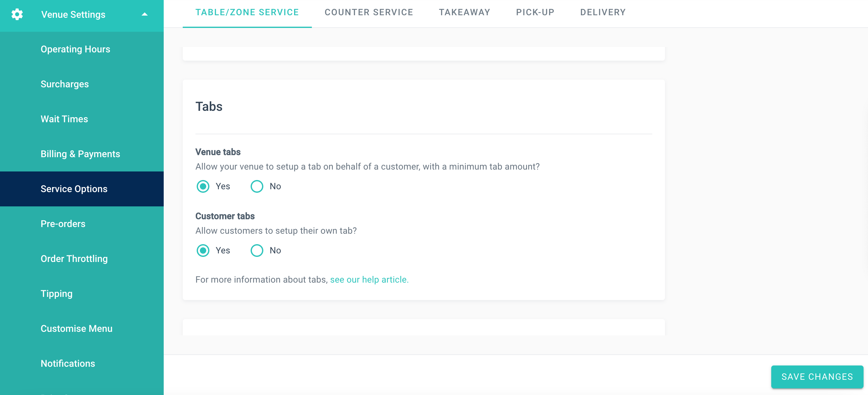This screenshot has width=868, height=395.
Task: Go to Surcharges settings
Action: point(65,84)
